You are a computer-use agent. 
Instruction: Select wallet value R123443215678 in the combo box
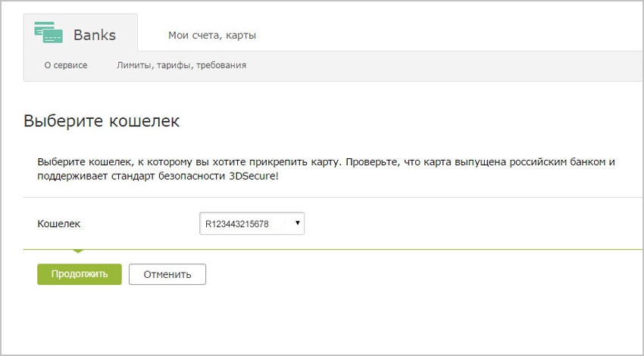click(x=237, y=224)
